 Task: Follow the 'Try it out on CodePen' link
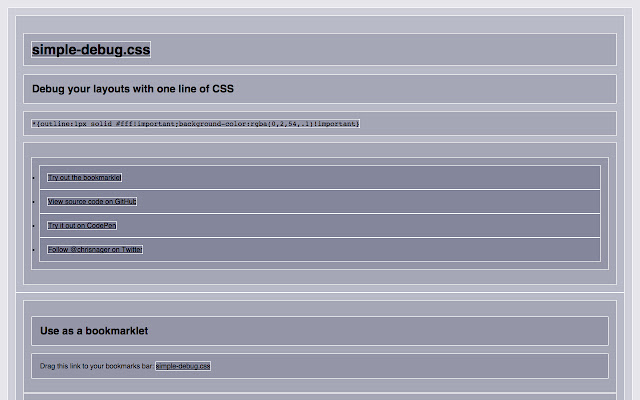click(x=82, y=226)
